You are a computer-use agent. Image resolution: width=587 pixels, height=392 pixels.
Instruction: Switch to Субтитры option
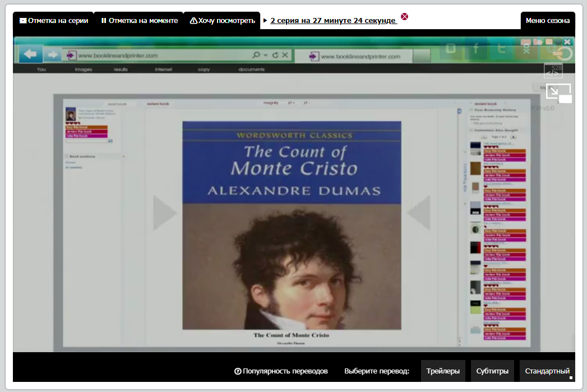(492, 371)
